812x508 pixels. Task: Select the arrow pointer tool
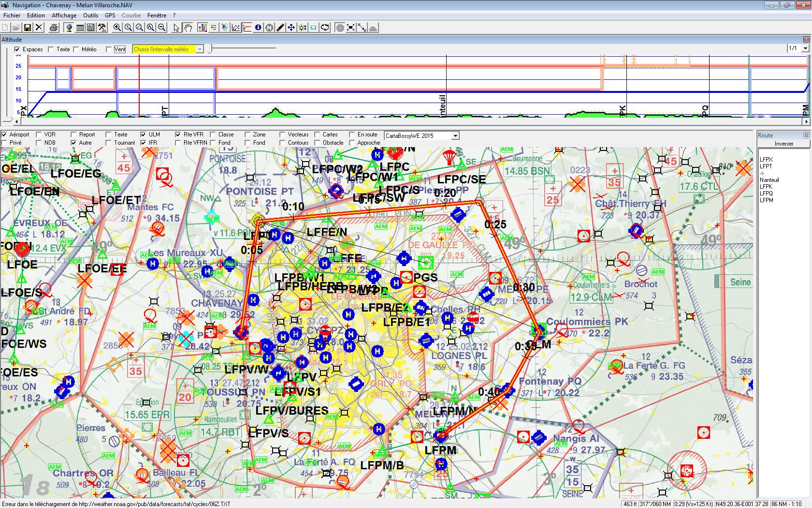click(176, 28)
